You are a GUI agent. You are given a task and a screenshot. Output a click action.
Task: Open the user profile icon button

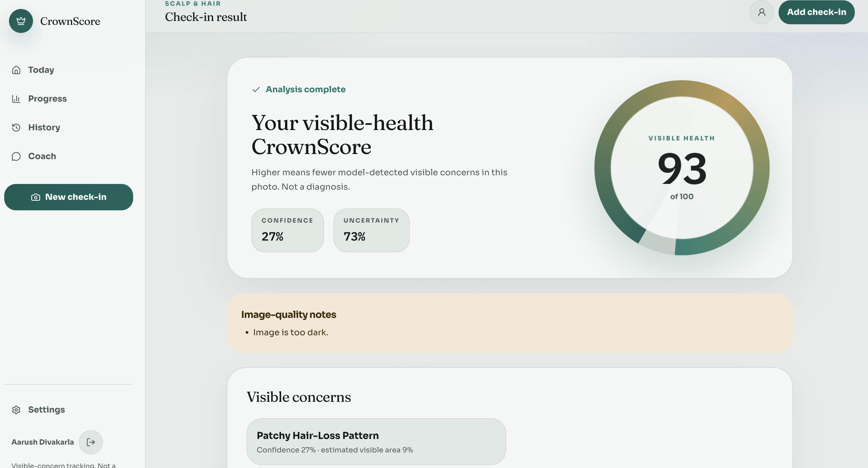point(762,12)
